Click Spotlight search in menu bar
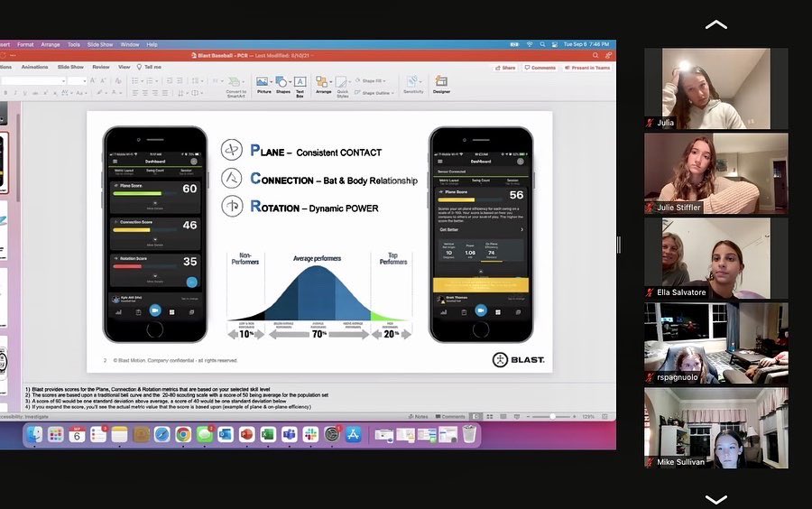 tap(542, 44)
